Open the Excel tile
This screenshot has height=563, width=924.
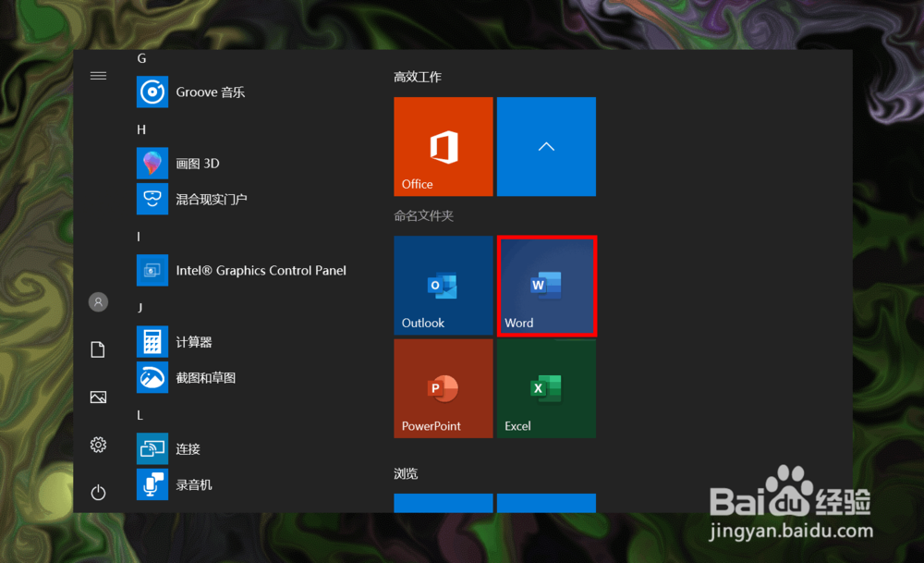[x=546, y=388]
